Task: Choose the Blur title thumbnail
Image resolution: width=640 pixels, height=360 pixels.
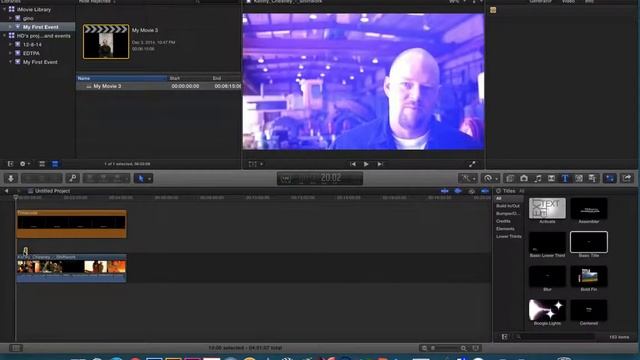Action: pos(547,276)
